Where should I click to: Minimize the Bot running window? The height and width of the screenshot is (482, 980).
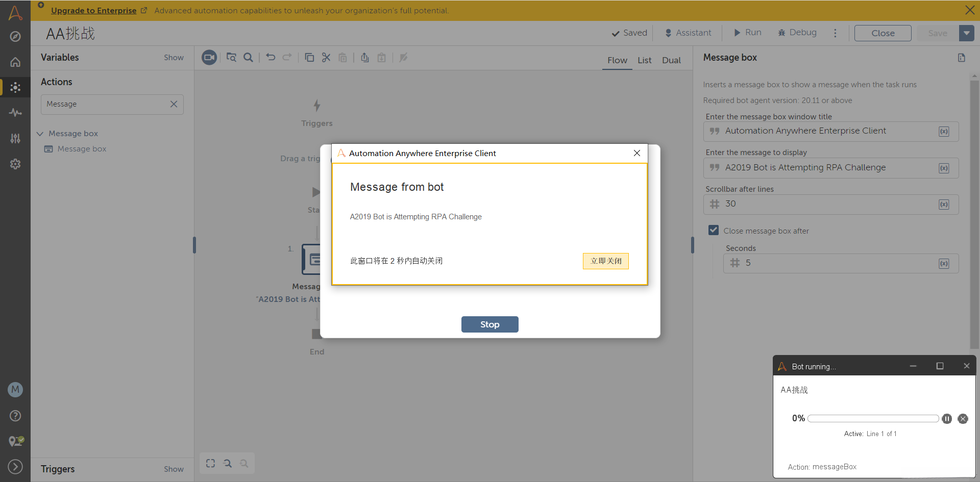point(913,366)
